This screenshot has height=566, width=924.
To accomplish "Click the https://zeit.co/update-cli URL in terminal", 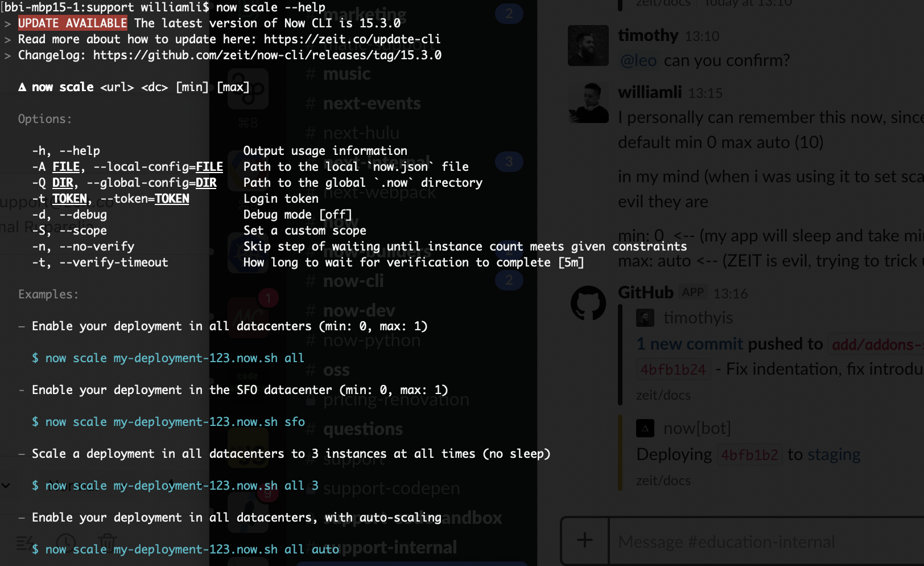I will point(352,39).
